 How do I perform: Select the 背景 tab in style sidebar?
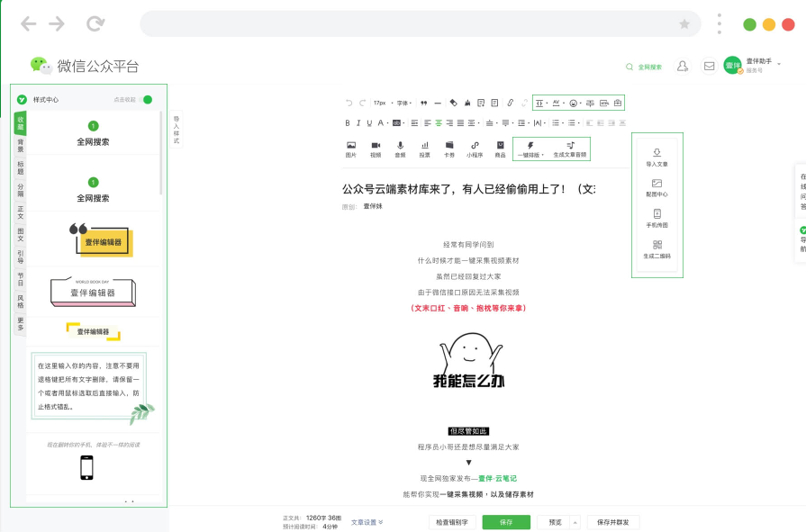coord(20,144)
